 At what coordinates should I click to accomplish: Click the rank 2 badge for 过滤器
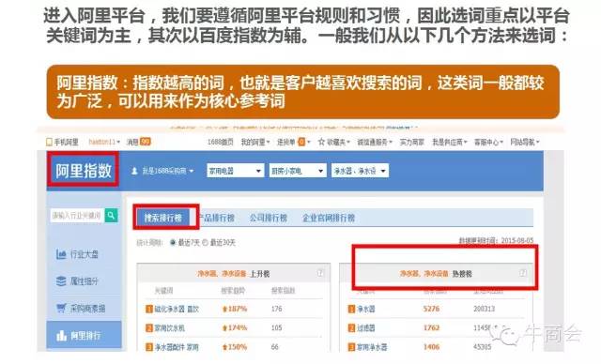(351, 328)
